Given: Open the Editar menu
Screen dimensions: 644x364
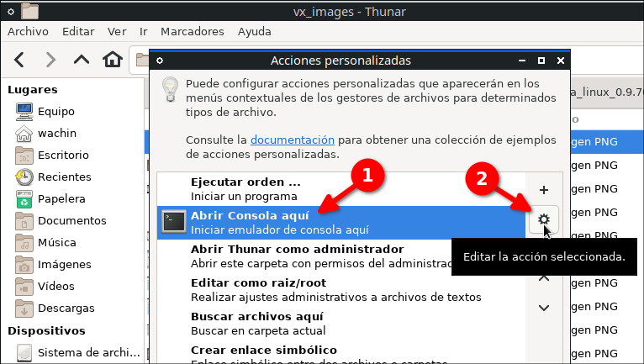Looking at the screenshot, I should point(78,32).
